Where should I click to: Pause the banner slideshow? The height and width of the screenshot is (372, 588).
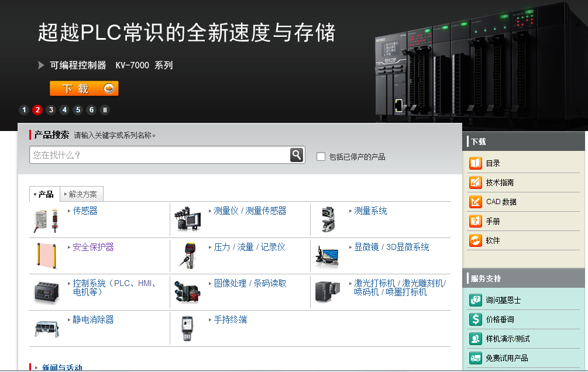[105, 110]
